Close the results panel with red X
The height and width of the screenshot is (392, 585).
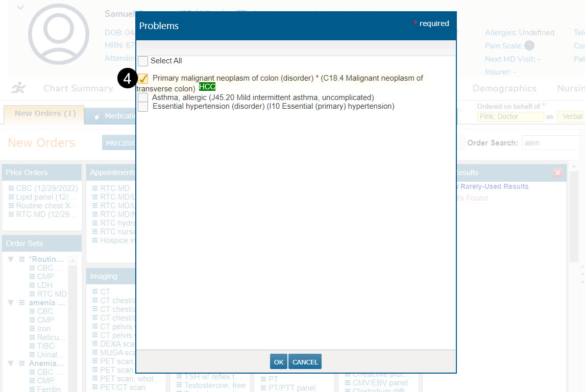(x=557, y=173)
